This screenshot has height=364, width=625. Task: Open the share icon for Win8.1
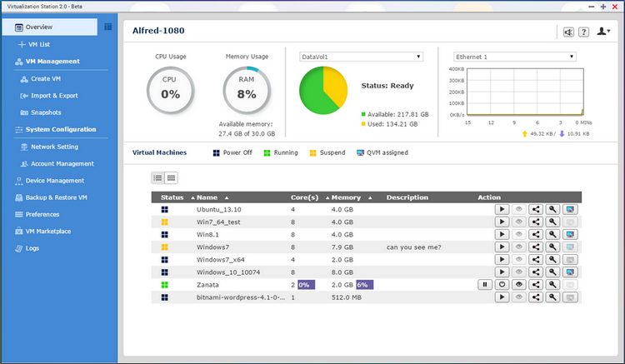(536, 235)
